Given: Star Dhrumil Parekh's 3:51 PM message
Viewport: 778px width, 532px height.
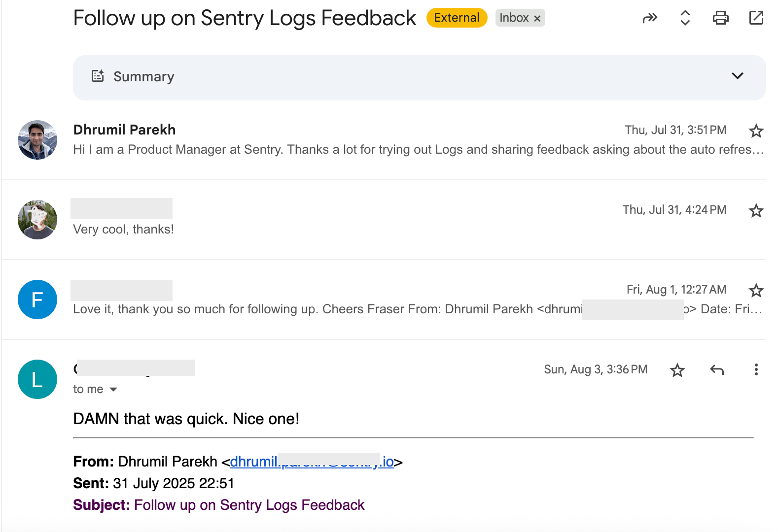Looking at the screenshot, I should click(756, 131).
